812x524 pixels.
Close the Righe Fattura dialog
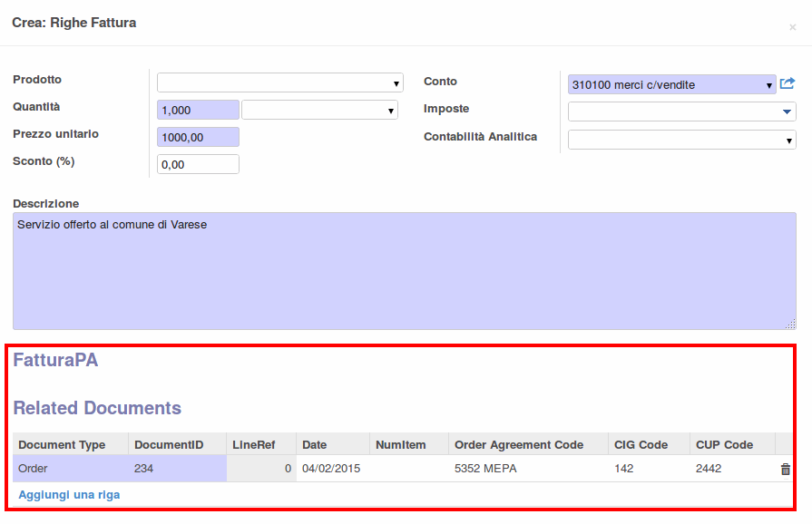pyautogui.click(x=792, y=27)
